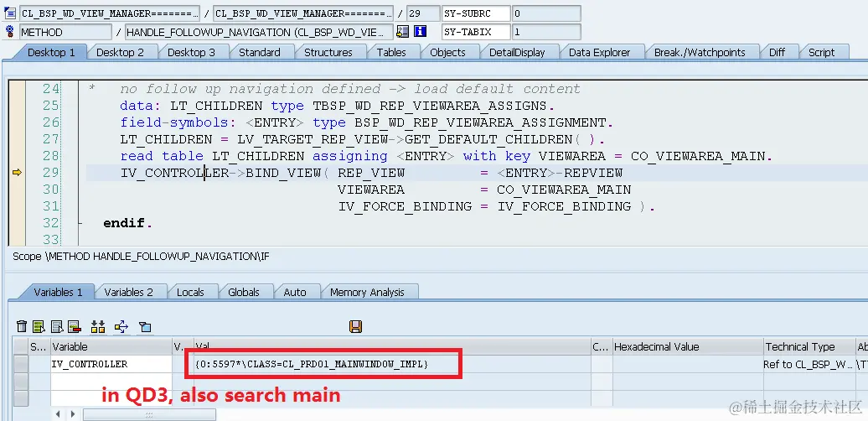Open the Tables tab

pyautogui.click(x=391, y=52)
